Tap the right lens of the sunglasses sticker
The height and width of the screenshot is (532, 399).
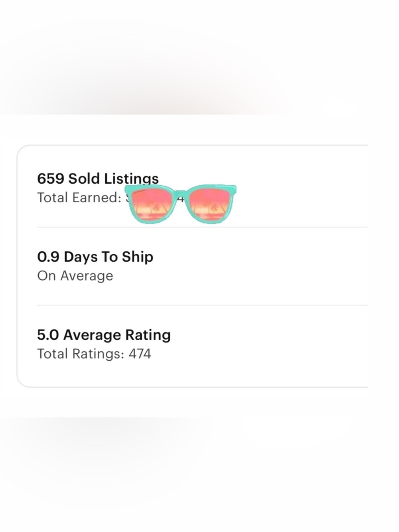pyautogui.click(x=209, y=205)
